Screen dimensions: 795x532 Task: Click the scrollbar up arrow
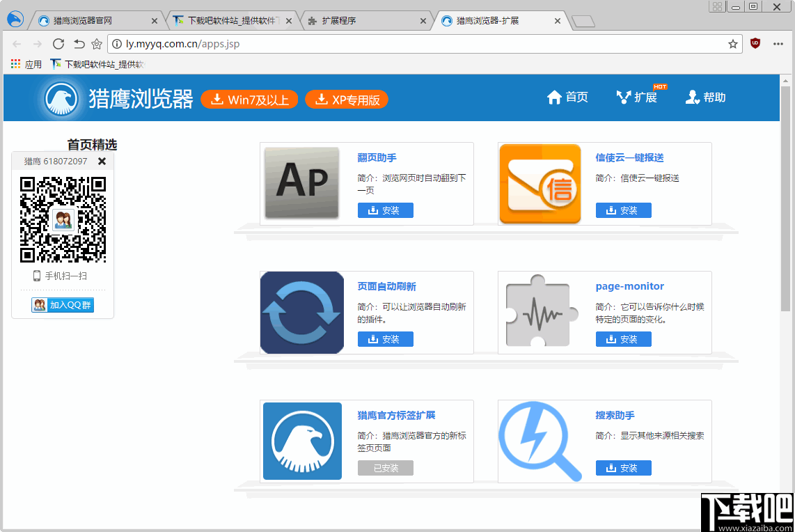[x=785, y=81]
